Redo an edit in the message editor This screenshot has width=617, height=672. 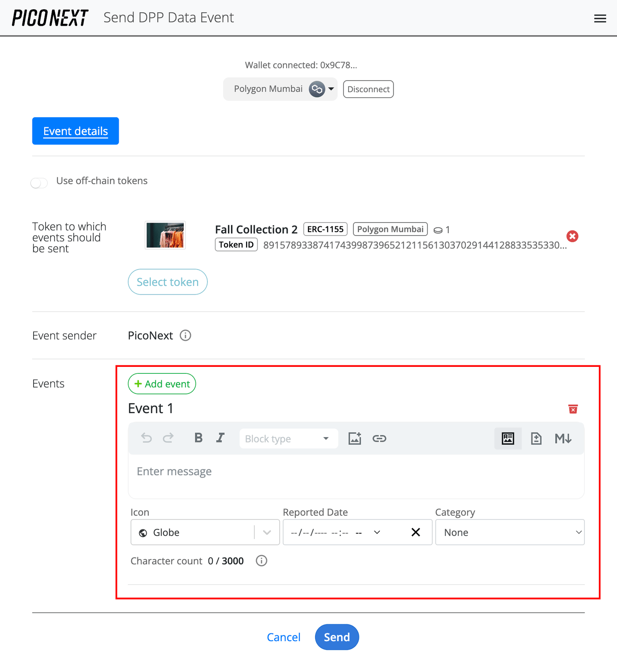click(169, 438)
